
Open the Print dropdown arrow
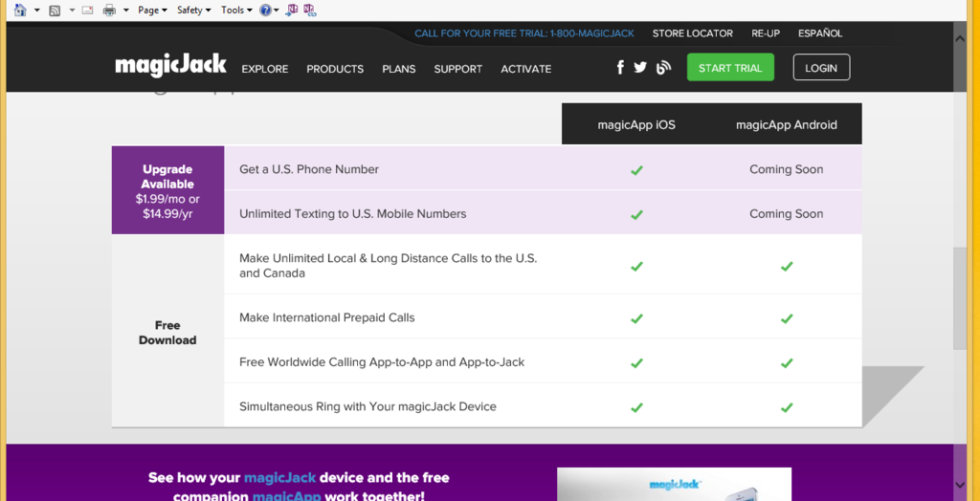(125, 11)
